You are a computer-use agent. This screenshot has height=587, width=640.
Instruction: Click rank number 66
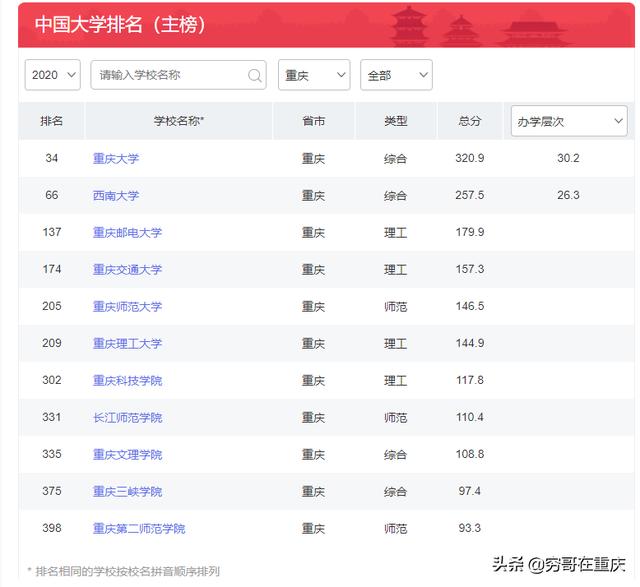[x=51, y=195]
